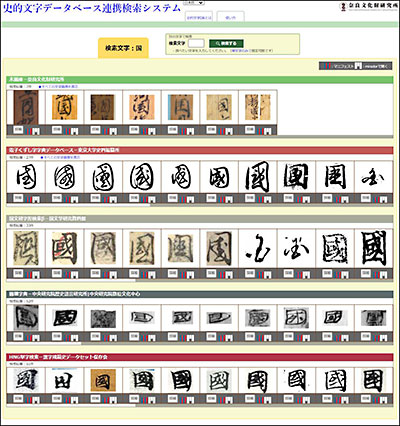Click the miradorで開く button
This screenshot has height=426, width=400.
(x=373, y=66)
